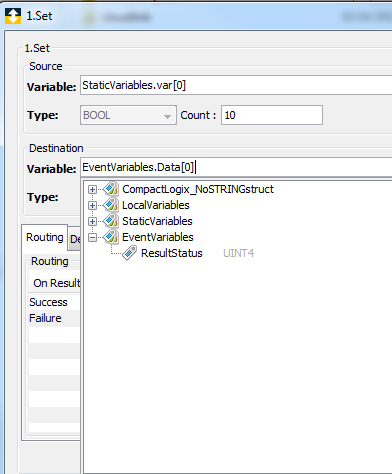Expand the LocalVariables tree node

click(92, 205)
